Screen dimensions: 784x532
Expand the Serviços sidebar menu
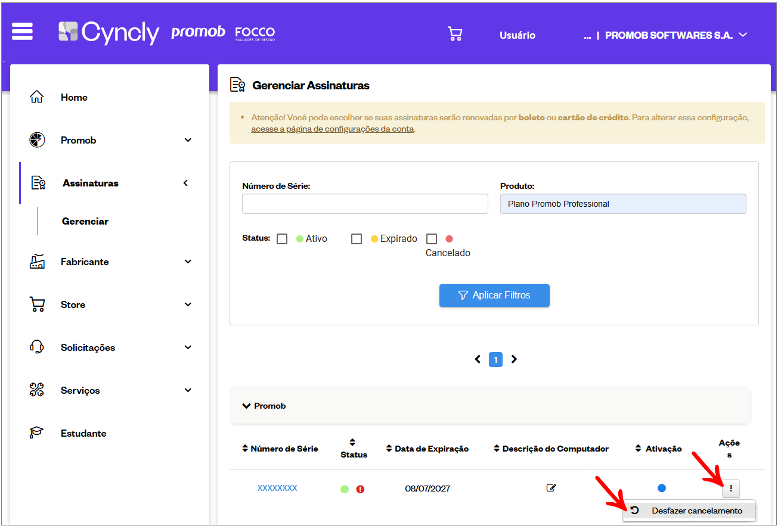tap(188, 390)
